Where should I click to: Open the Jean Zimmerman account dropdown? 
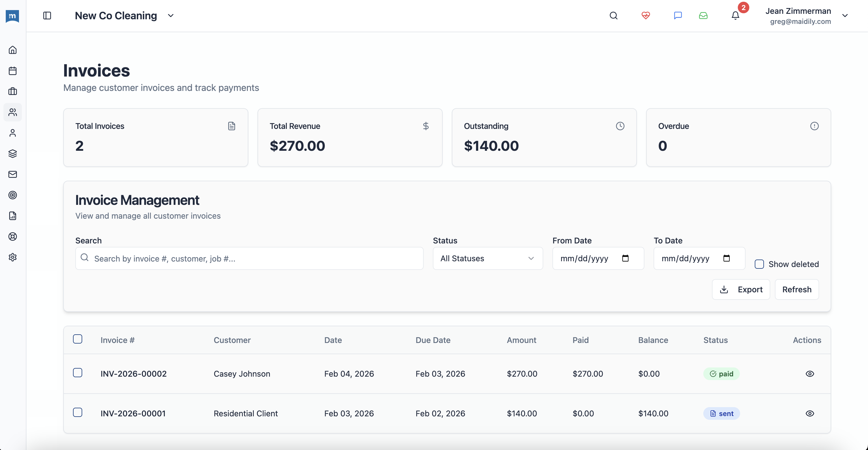[845, 16]
